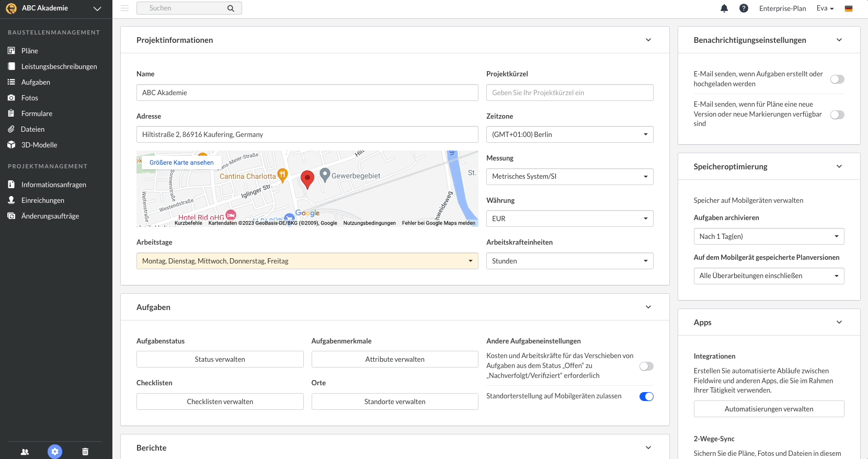
Task: Go to Änderungsaufträge in the sidebar
Action: pyautogui.click(x=50, y=216)
